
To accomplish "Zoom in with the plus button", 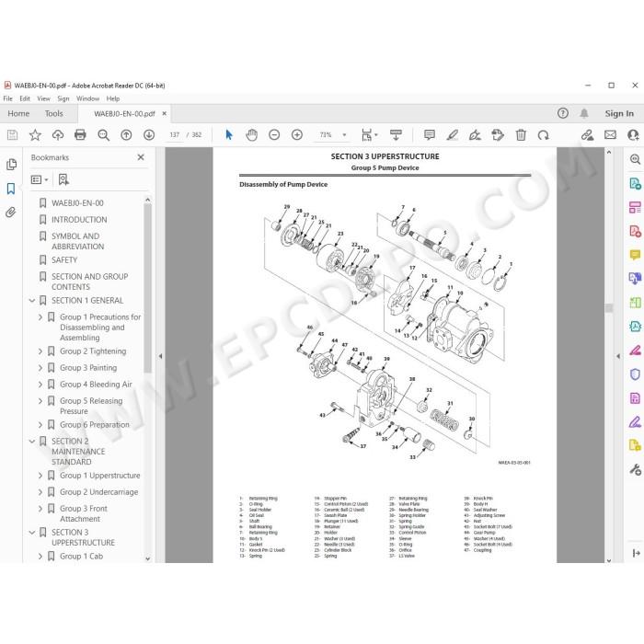I will (x=297, y=134).
